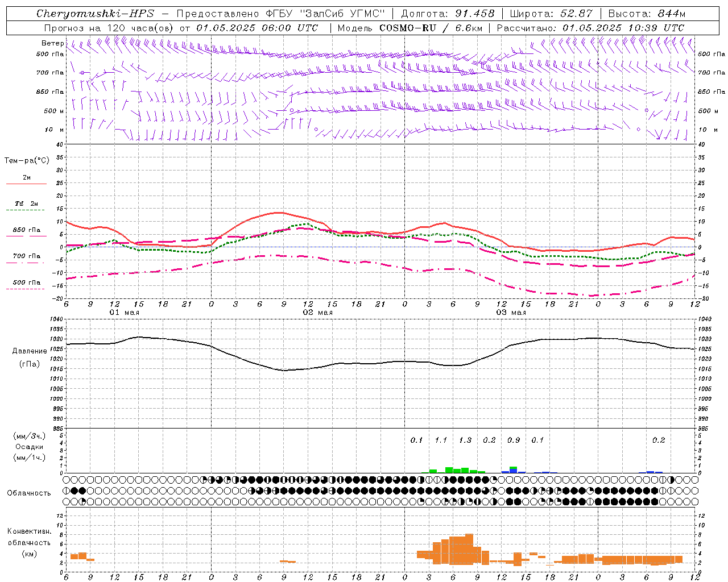Click the "01 мая" date label
Image resolution: width=728 pixels, height=582 pixels.
(124, 313)
